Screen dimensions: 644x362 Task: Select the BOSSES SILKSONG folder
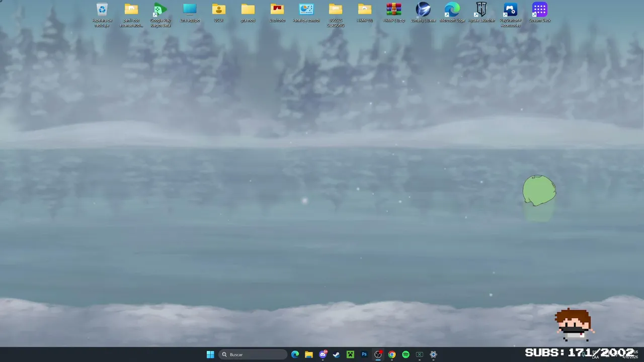pos(336,15)
